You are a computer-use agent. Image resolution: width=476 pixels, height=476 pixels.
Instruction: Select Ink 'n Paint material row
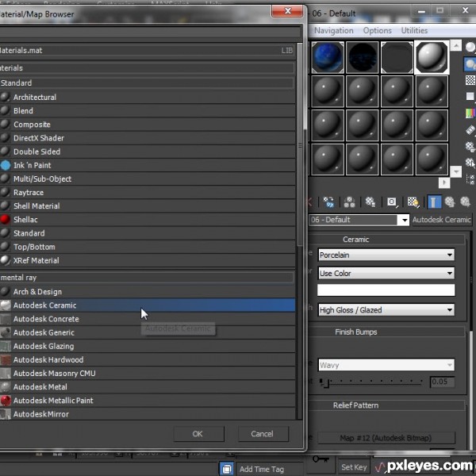(x=148, y=166)
